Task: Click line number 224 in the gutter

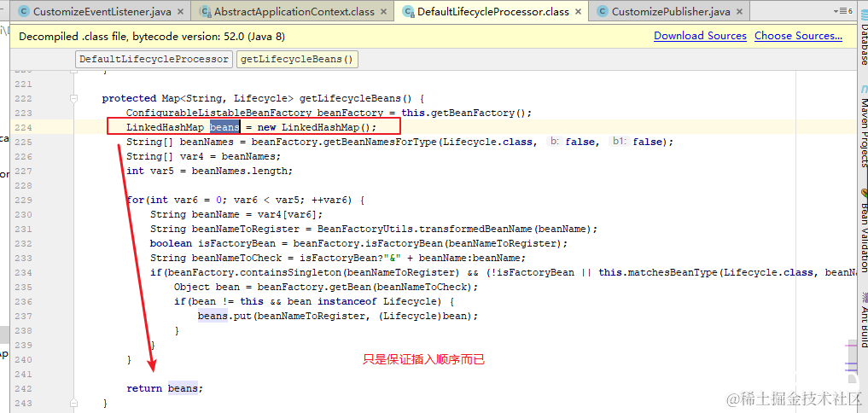Action: coord(23,127)
